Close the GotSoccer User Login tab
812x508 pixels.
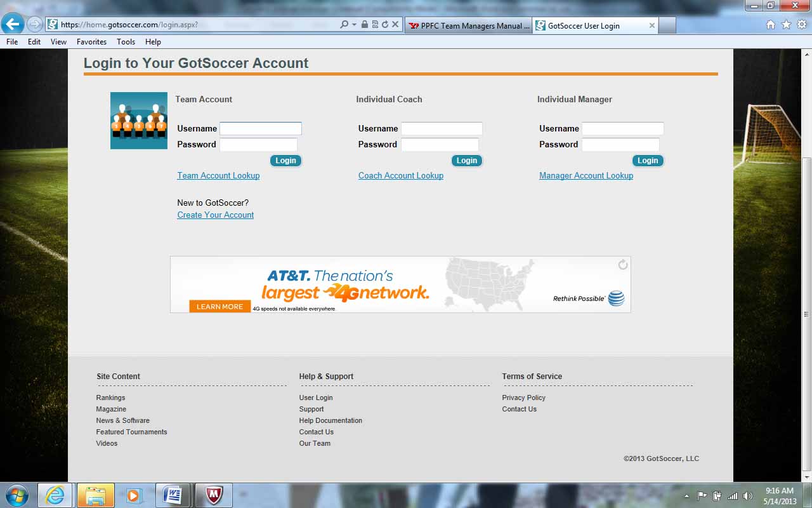pyautogui.click(x=652, y=26)
